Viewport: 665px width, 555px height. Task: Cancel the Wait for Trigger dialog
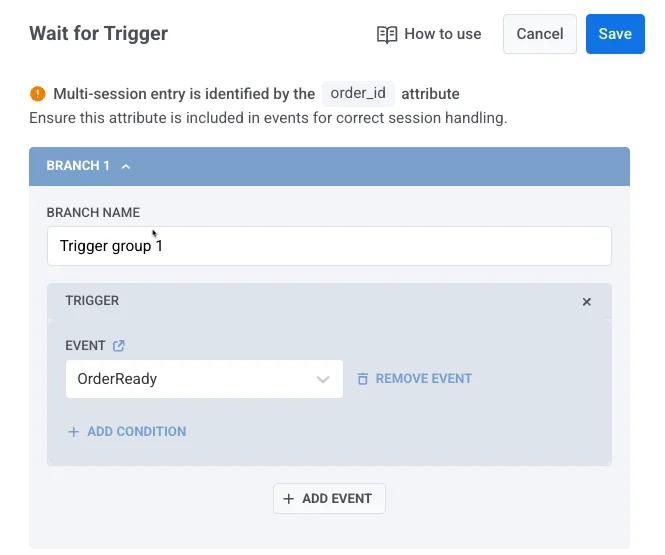click(540, 34)
